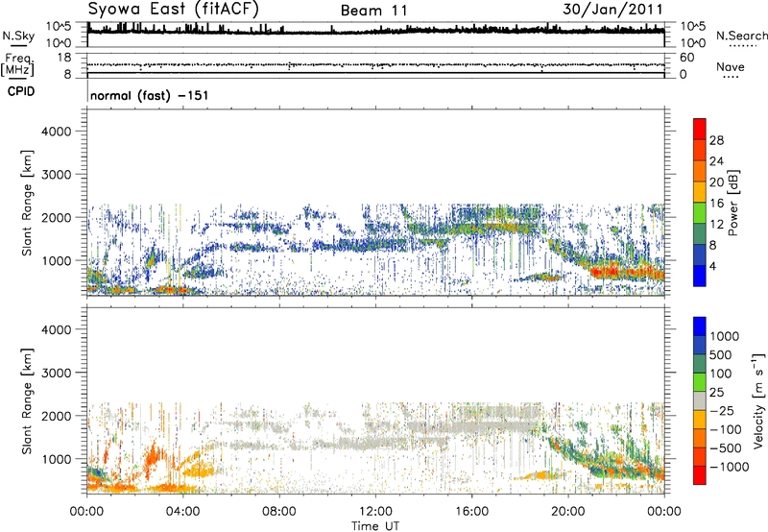Pick the light green Power segment between 12 and 16

(700, 212)
